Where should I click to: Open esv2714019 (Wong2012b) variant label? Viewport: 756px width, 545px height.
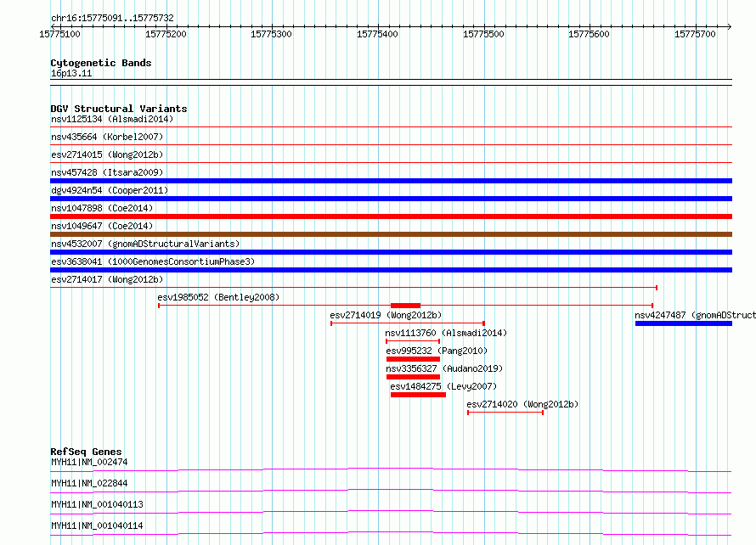pos(386,315)
